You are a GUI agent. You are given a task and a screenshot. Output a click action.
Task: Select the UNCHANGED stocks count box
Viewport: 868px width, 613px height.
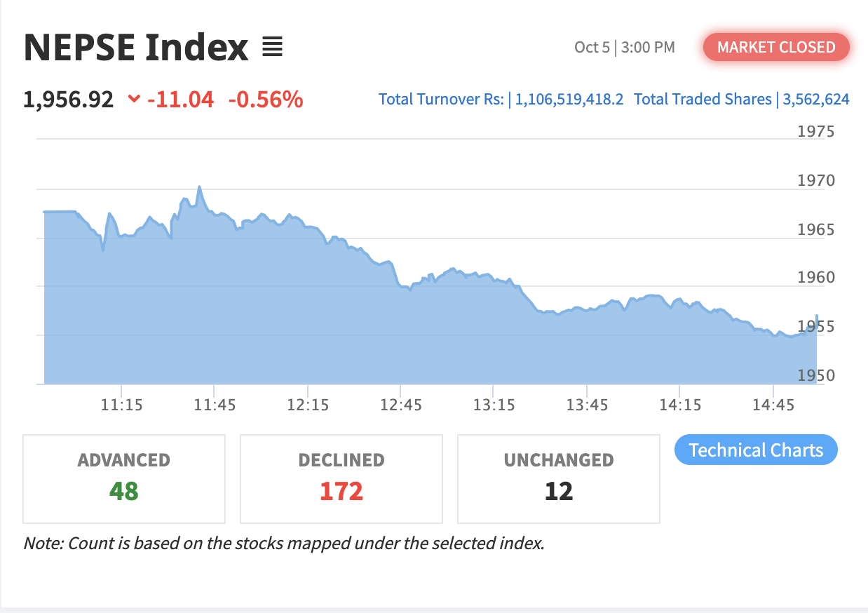[x=559, y=478]
